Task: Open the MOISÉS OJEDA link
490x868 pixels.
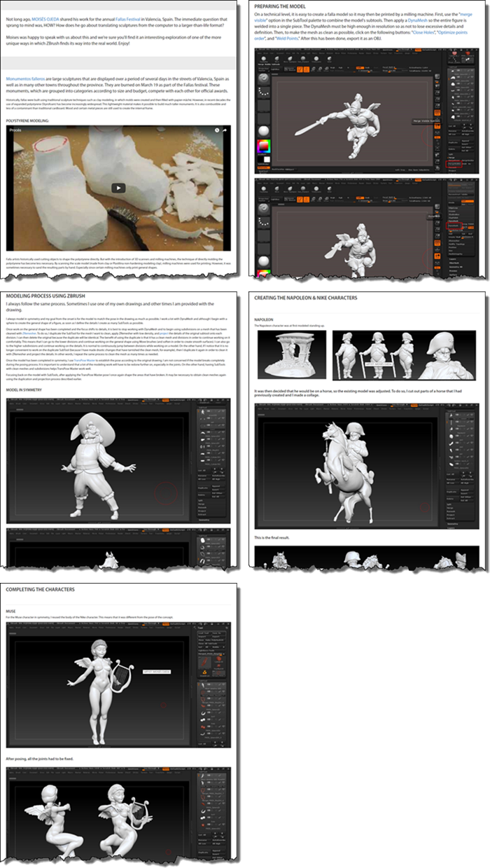Action: 47,20
